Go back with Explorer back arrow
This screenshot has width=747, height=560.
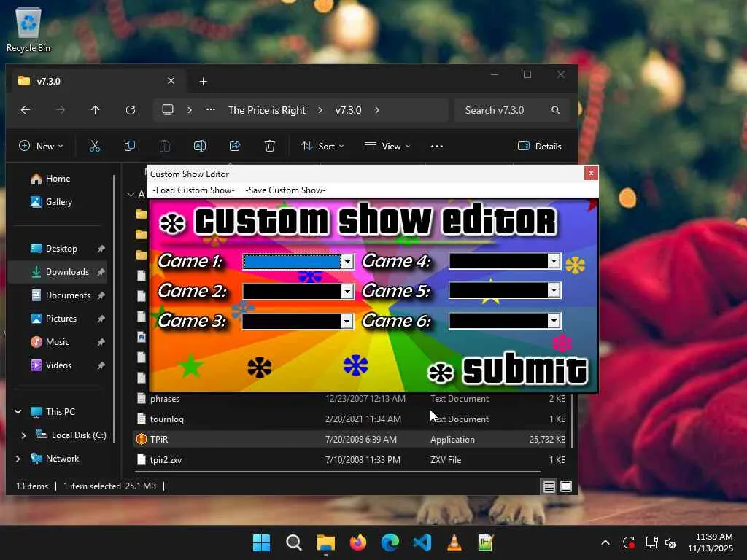tap(26, 110)
